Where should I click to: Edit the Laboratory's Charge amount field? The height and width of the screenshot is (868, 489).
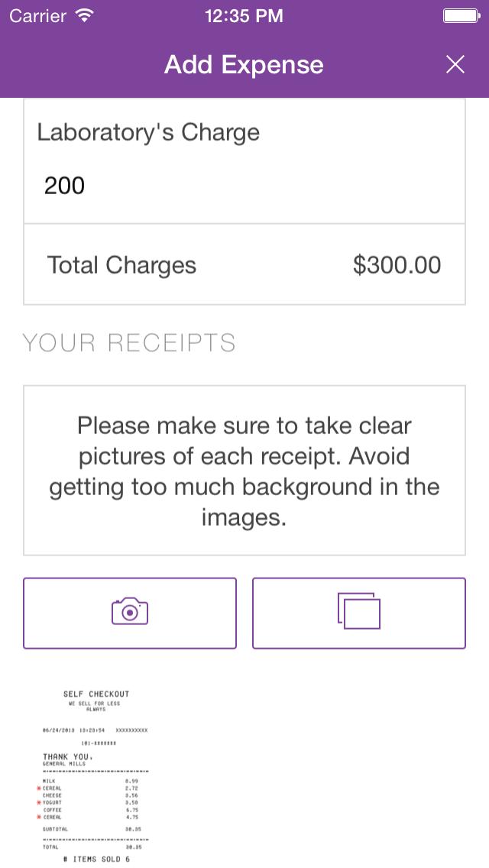pyautogui.click(x=244, y=186)
